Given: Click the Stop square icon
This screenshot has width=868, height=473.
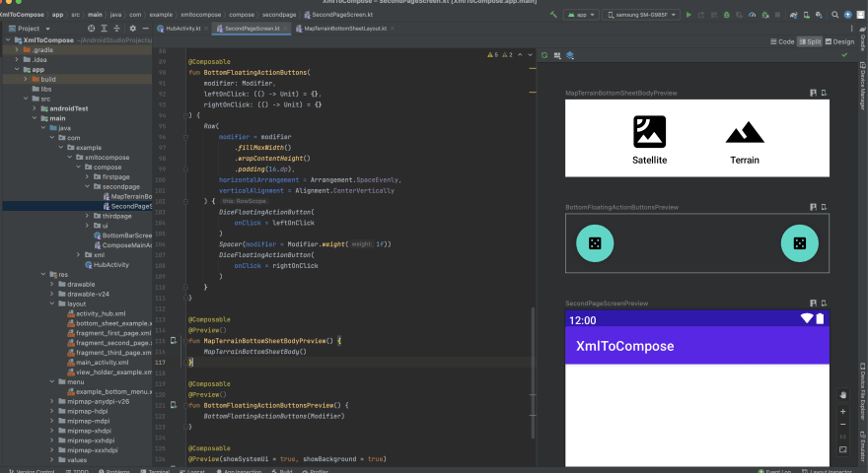Looking at the screenshot, I should coord(778,15).
